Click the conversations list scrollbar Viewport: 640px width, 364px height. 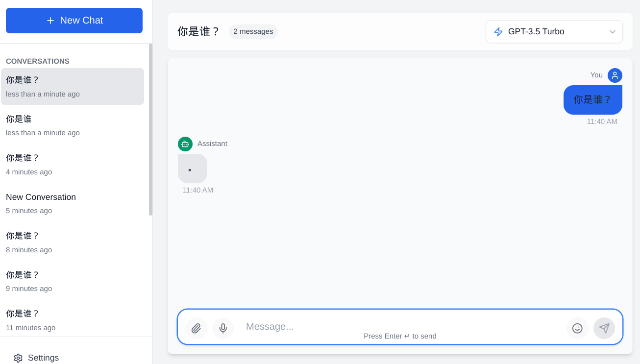coord(150,130)
